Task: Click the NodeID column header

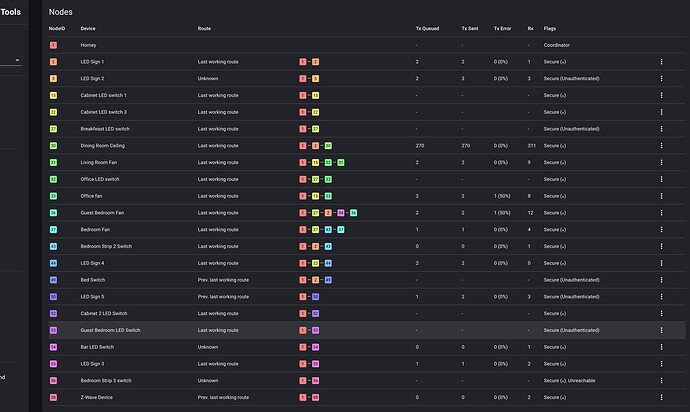Action: point(56,28)
